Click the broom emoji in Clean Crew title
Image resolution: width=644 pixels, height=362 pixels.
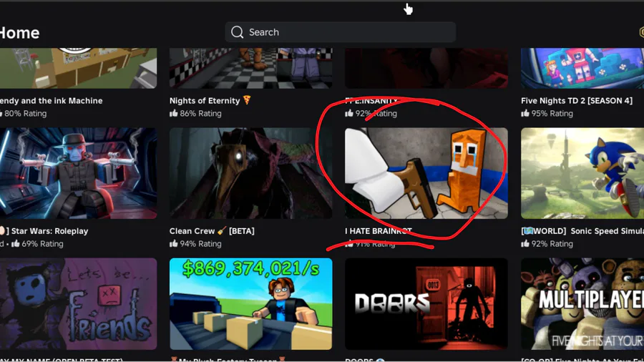click(222, 230)
